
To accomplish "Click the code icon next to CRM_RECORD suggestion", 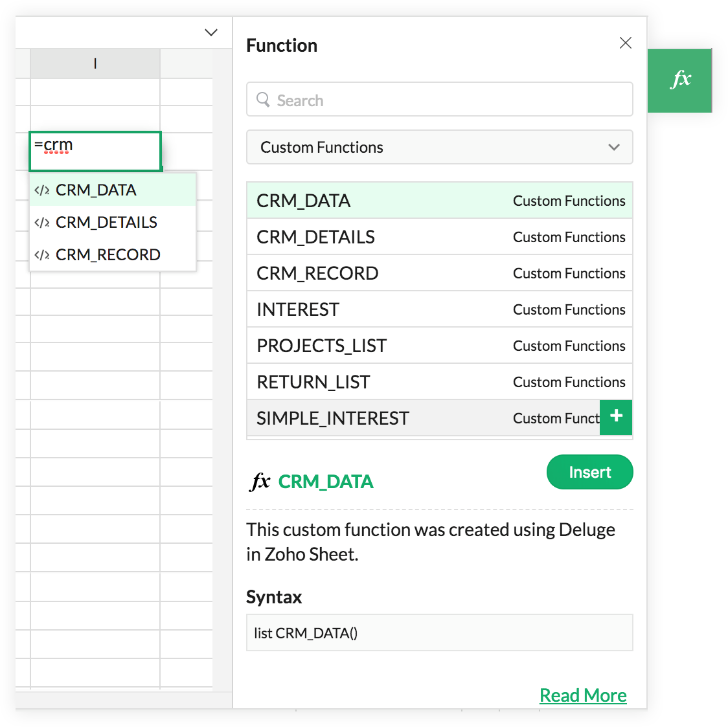I will click(x=42, y=255).
